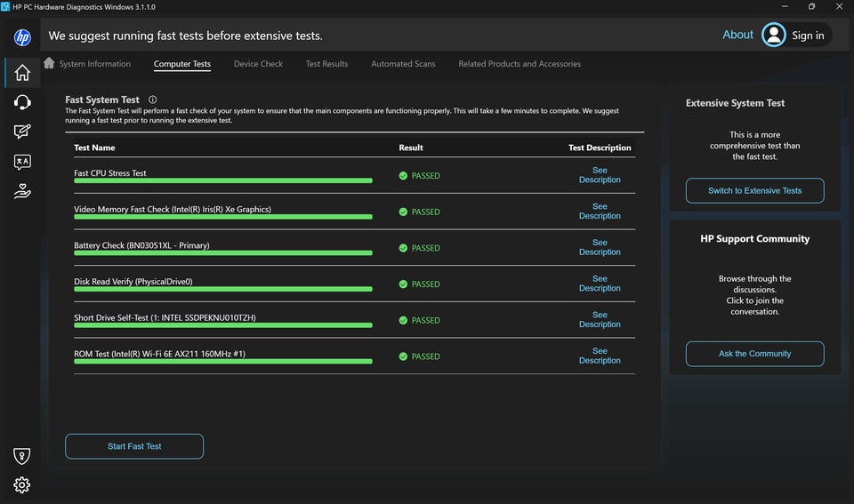Click the Fast CPU Stress Test progress bar

pyautogui.click(x=223, y=180)
